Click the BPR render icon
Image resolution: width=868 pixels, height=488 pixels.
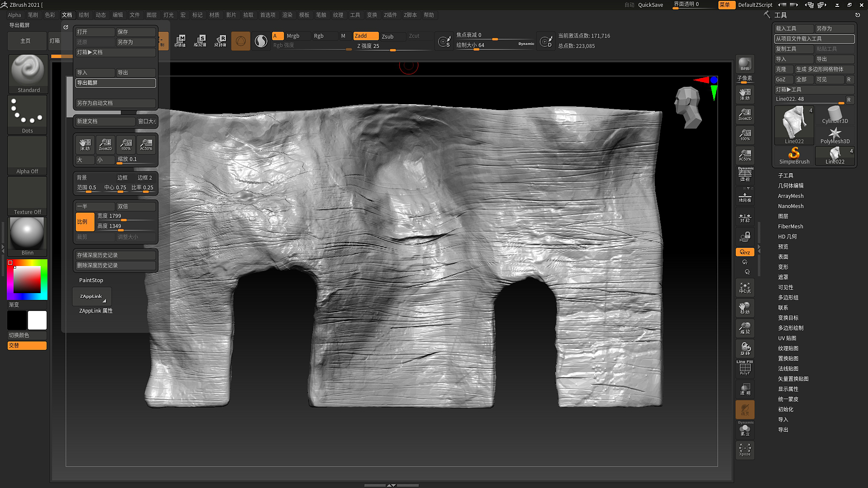745,64
